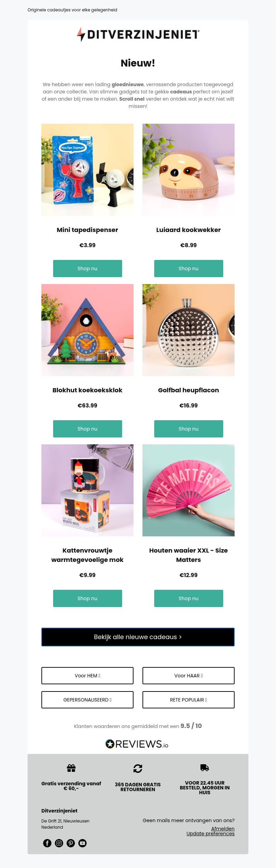
Task: Follow the Update preferences link
Action: click(x=210, y=834)
